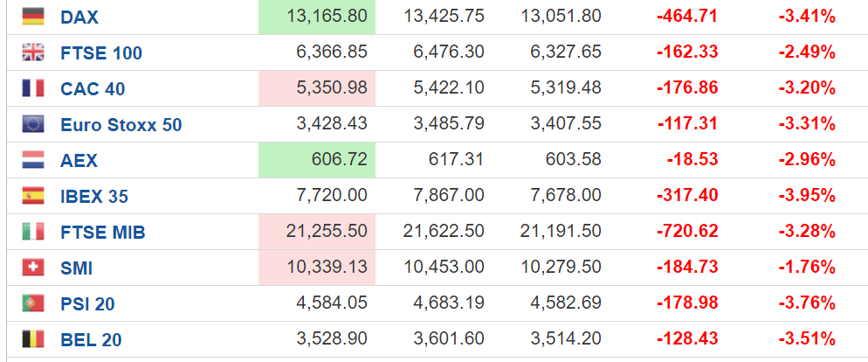Click the Swiss flag icon beside SMI
Viewport: 868px width, 362px height.
[x=32, y=268]
